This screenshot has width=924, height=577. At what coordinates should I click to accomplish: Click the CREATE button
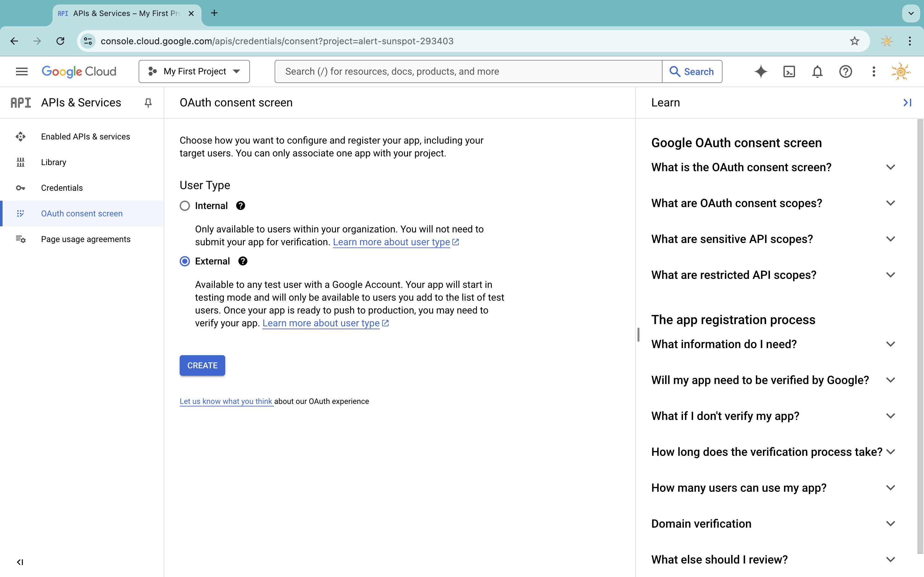[x=202, y=365]
